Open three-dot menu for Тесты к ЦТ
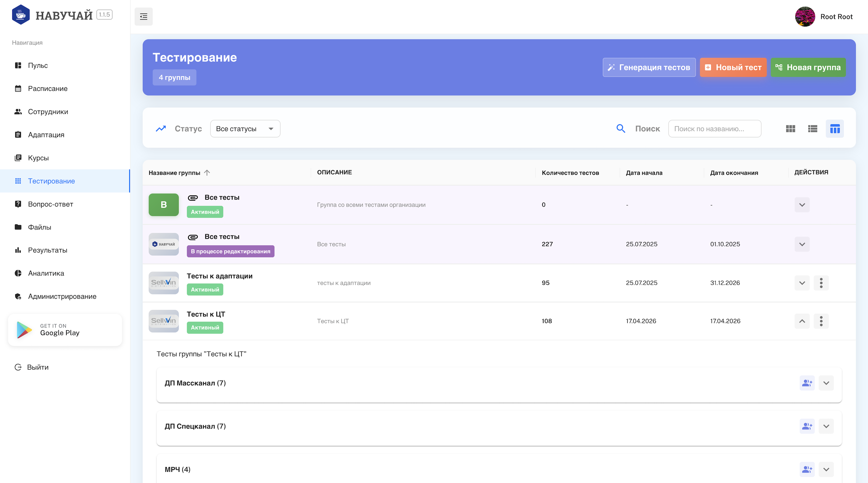Viewport: 868px width, 483px height. pyautogui.click(x=821, y=321)
